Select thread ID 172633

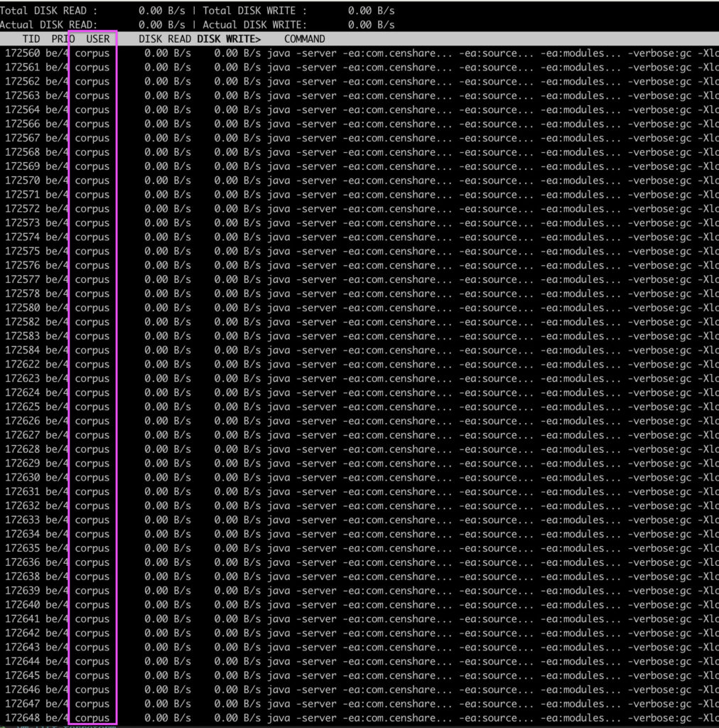click(23, 520)
